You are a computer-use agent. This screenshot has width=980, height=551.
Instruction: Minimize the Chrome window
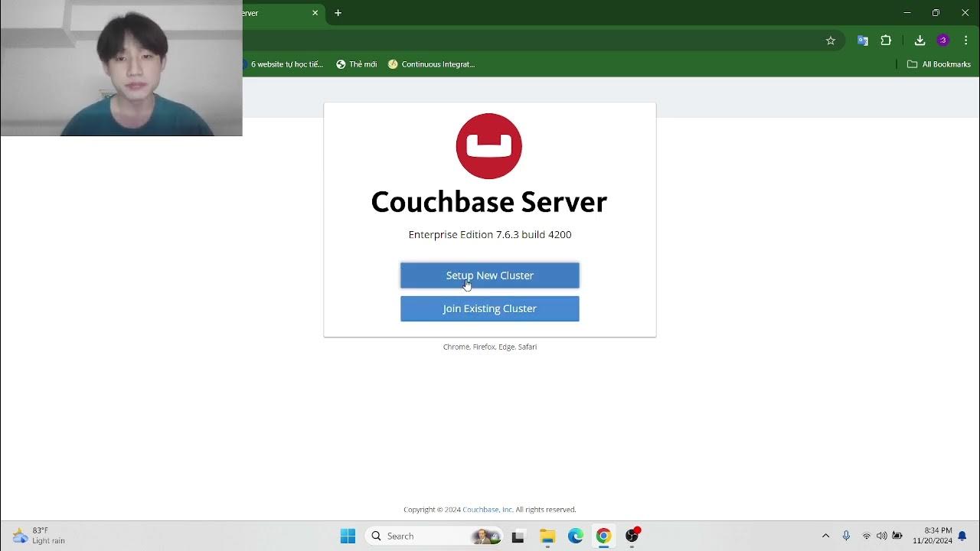tap(907, 13)
